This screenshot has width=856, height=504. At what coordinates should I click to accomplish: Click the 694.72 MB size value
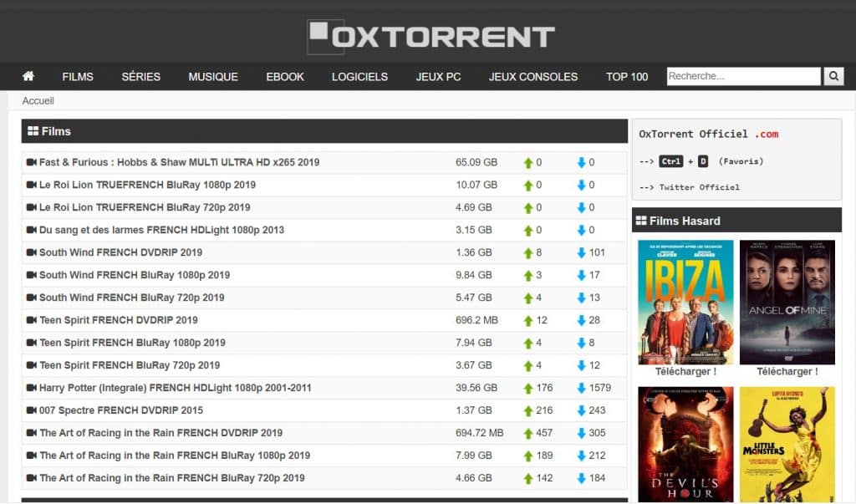click(479, 433)
